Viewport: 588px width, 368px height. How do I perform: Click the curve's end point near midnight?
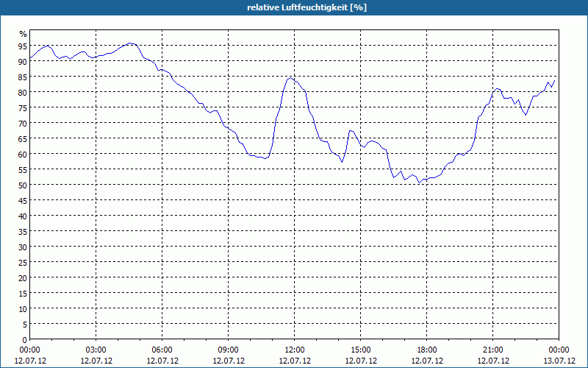[x=555, y=80]
